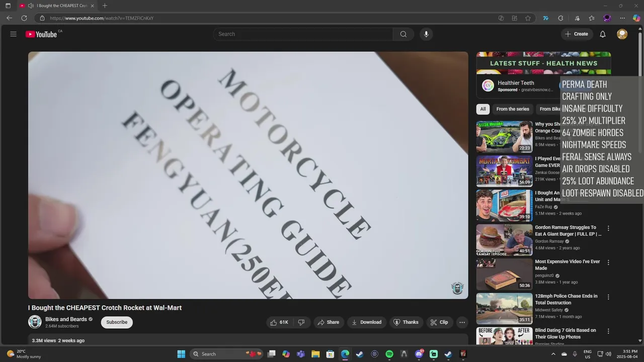
Task: Open Spotify from the taskbar
Action: point(389,354)
